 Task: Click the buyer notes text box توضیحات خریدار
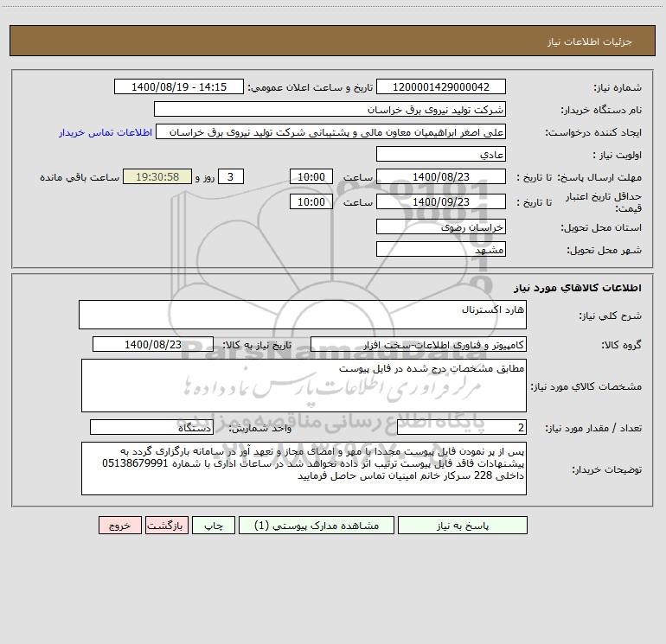(304, 469)
